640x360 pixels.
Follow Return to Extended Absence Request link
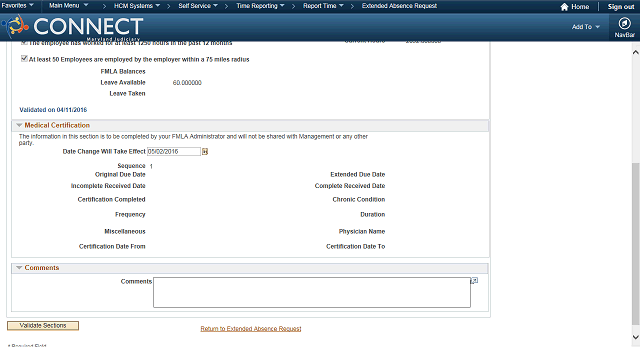tap(251, 329)
